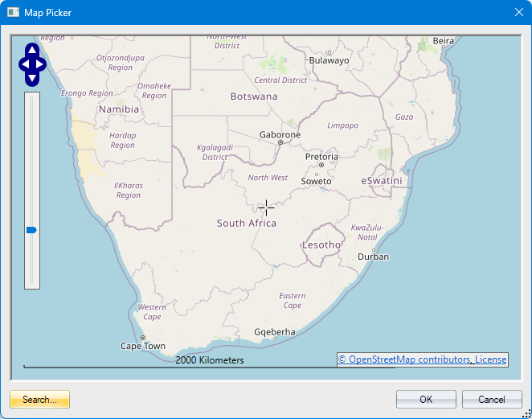The width and height of the screenshot is (532, 419).
Task: Click the Namibia country label
Action: tap(119, 109)
